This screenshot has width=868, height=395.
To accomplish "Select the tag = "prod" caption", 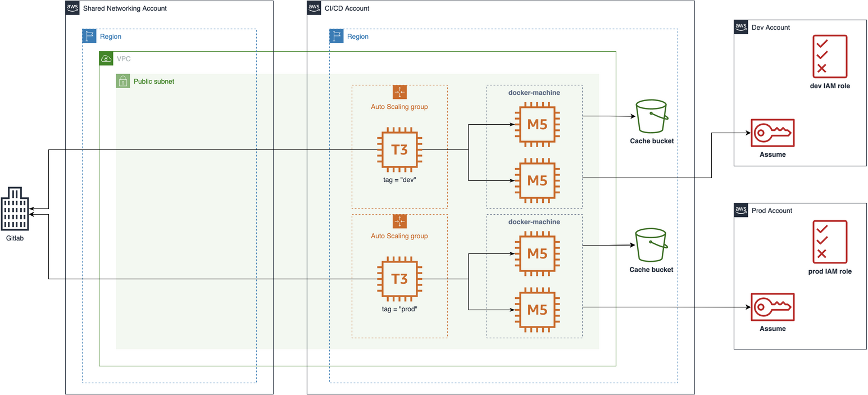I will tap(399, 309).
